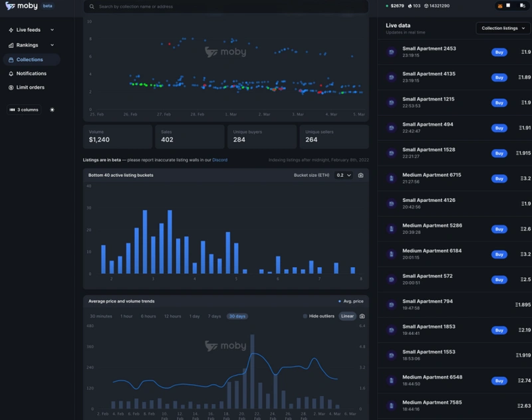
Task: Buy Small Apartment 494
Action: coord(499,128)
